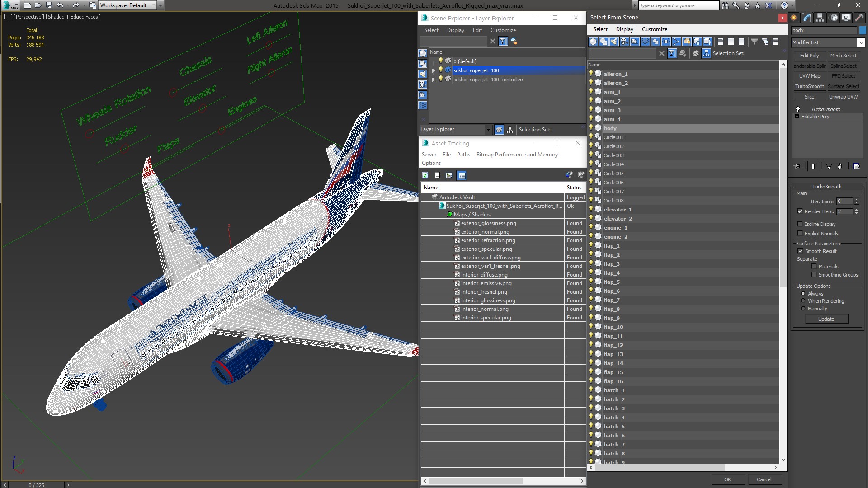868x488 pixels.
Task: Click the body object name field
Action: pyautogui.click(x=824, y=30)
